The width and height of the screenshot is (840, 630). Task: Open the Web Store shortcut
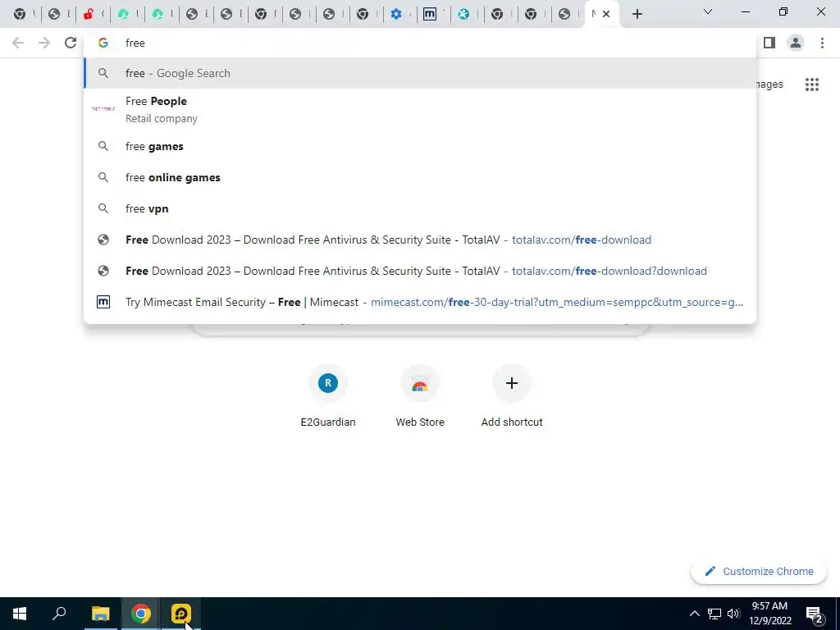(420, 395)
